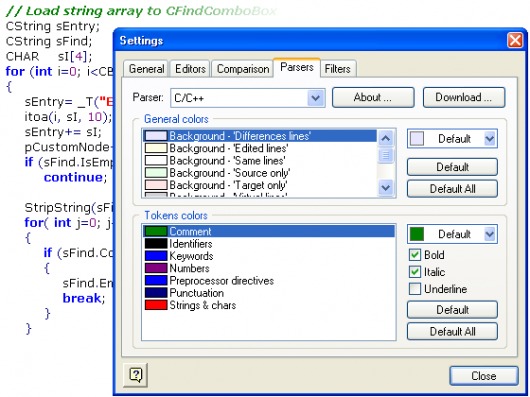Viewport: 530px width, 397px height.
Task: Select Background - 'Same lines' color row
Action: tap(260, 160)
